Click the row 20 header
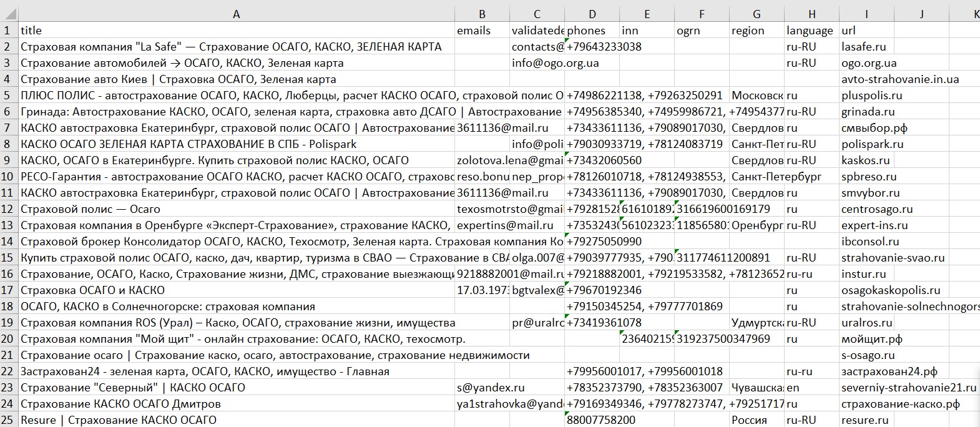 click(x=8, y=339)
